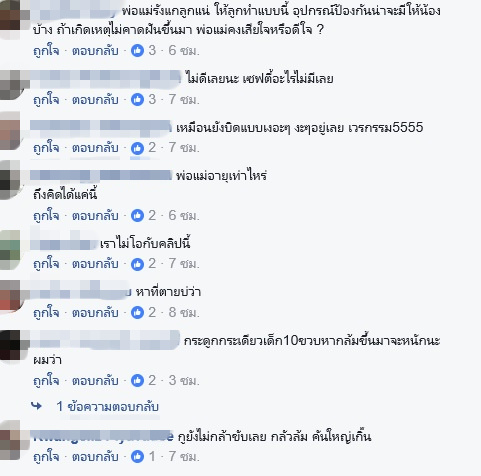Click like icon on the 6 ชม. parents comment

tap(137, 51)
